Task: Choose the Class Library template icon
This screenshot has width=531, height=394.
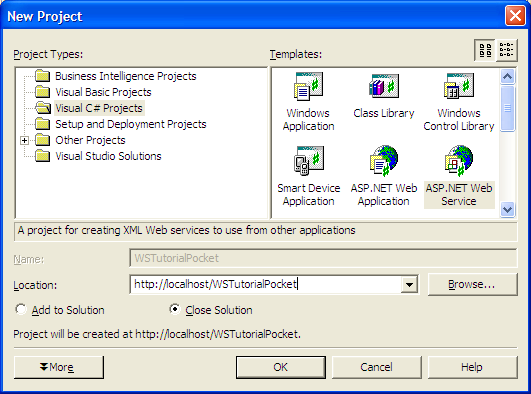Action: click(384, 86)
